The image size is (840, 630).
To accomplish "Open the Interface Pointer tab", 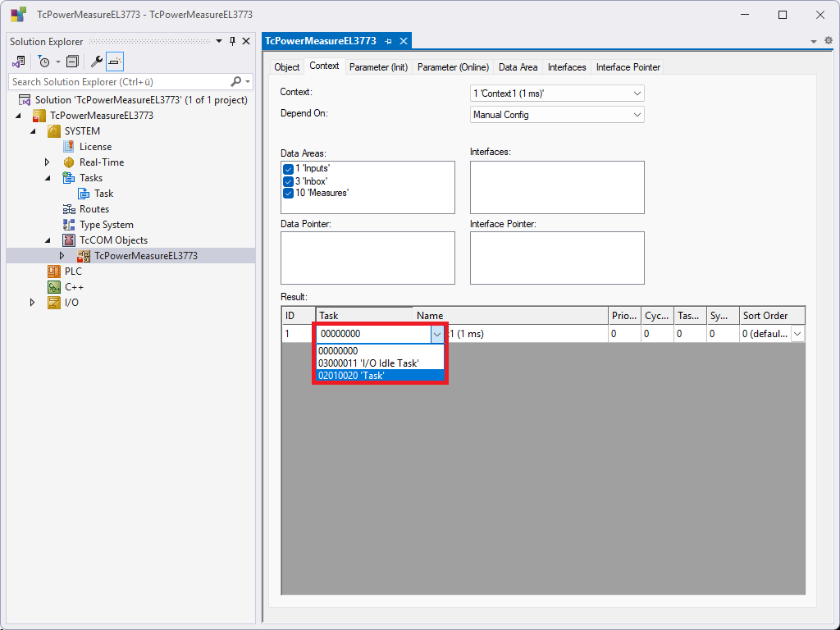I will [x=628, y=67].
